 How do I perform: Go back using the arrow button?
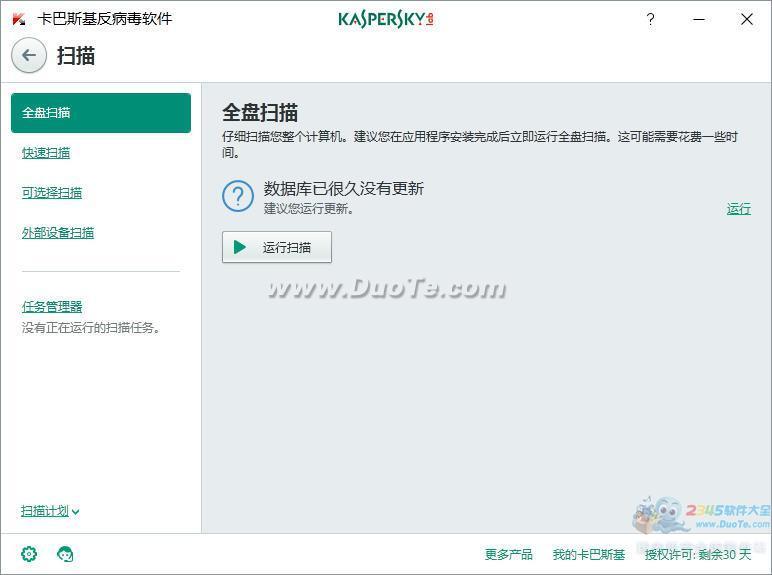pos(29,55)
